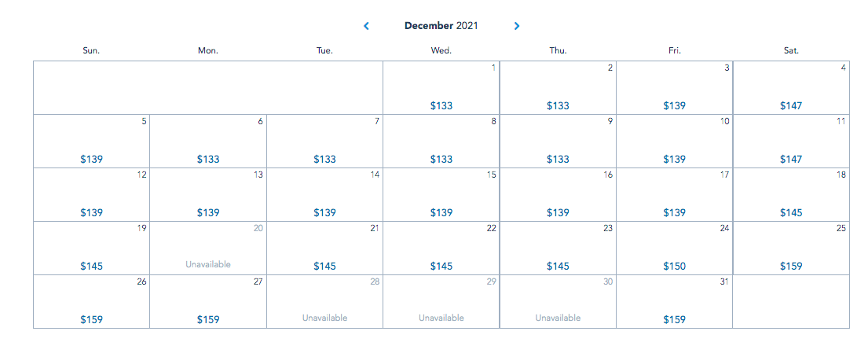Click the unavailable December 29 cell

point(441,302)
